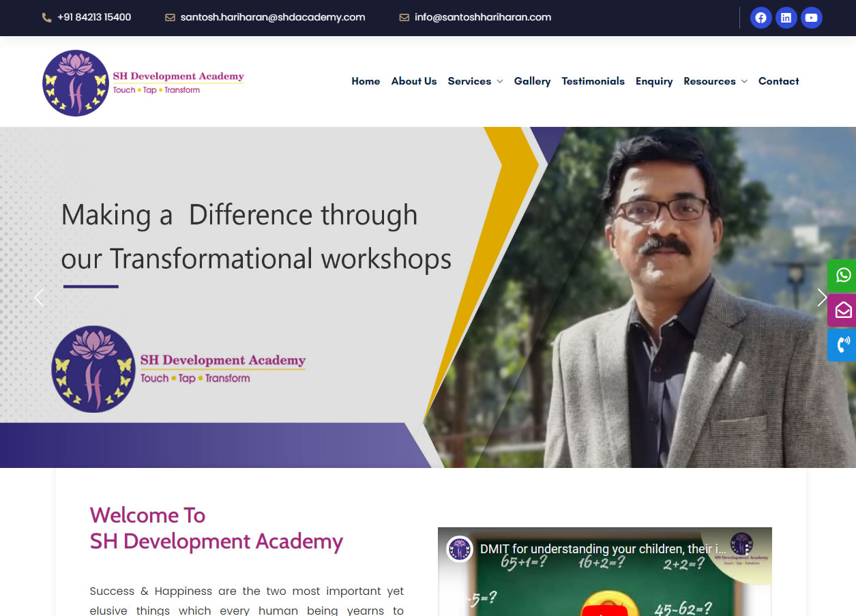The width and height of the screenshot is (856, 616).
Task: Open the Resources menu item
Action: pyautogui.click(x=709, y=81)
